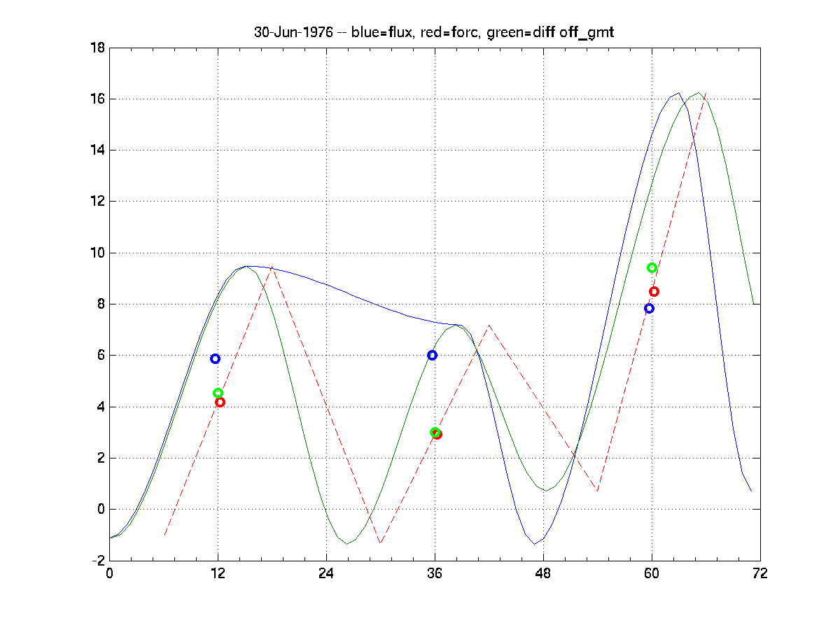The image size is (840, 630).
Task: Click the blue curve's highest peak
Action: pyautogui.click(x=678, y=93)
